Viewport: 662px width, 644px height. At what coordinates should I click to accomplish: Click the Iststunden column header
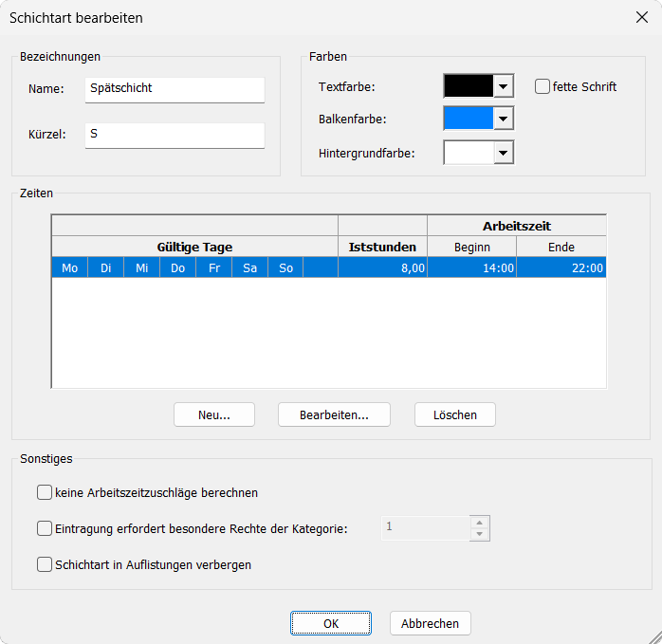click(382, 247)
